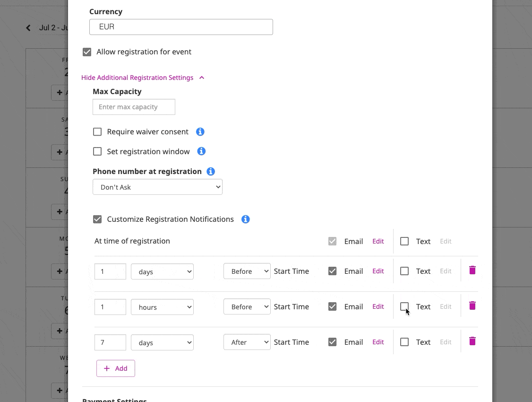
Task: Edit email for 7 days after notification
Action: [x=378, y=342]
